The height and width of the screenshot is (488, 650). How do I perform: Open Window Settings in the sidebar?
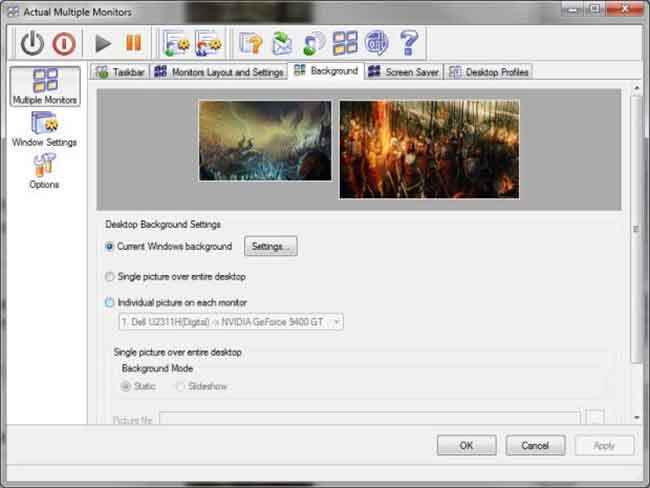tap(44, 129)
